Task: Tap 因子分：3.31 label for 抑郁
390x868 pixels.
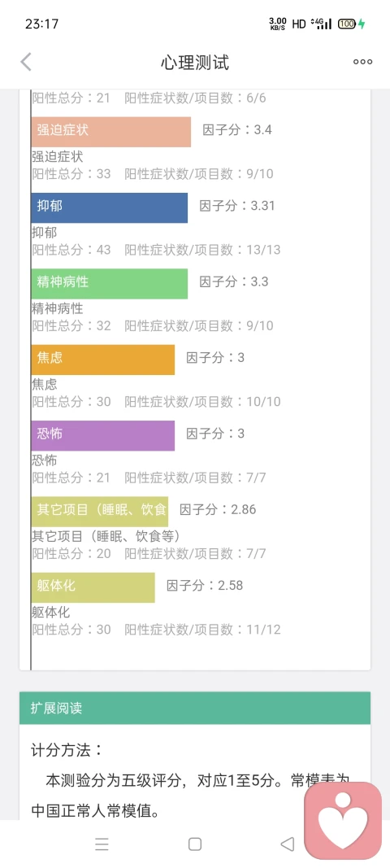Action: (237, 206)
